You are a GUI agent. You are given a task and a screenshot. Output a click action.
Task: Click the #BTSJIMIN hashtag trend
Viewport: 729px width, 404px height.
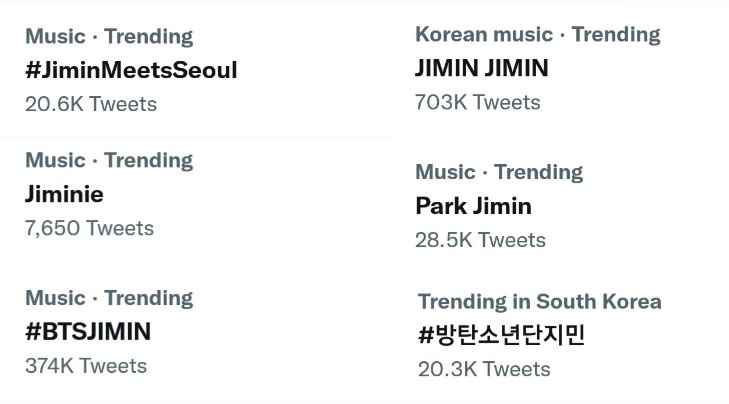88,331
